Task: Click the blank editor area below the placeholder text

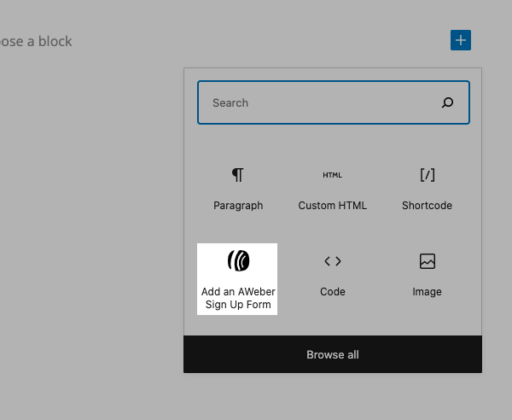Action: pyautogui.click(x=85, y=213)
